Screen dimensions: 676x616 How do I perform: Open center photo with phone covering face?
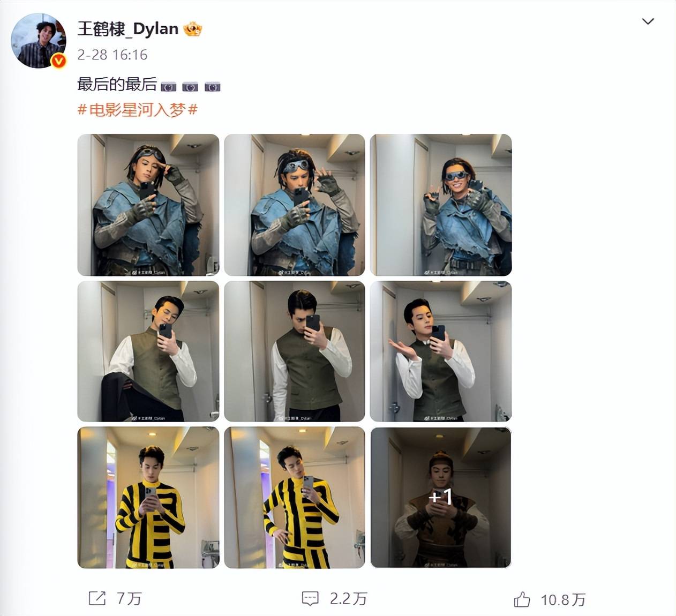(295, 351)
